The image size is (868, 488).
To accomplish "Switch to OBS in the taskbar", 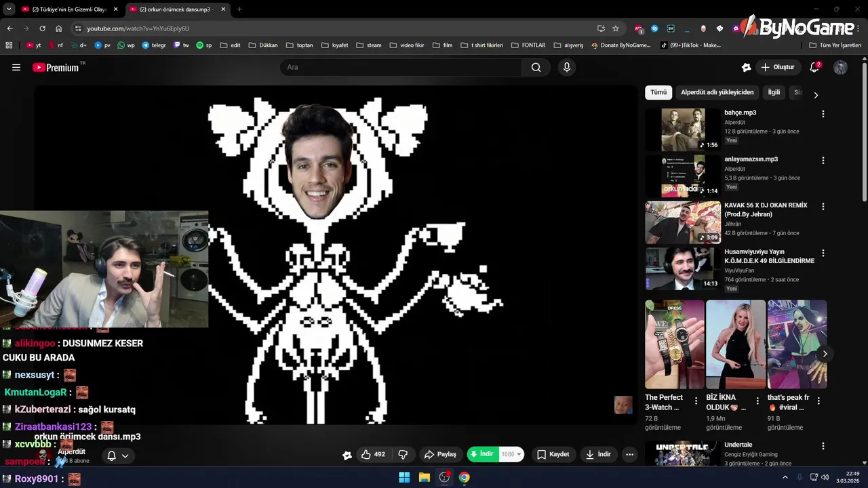I will click(444, 477).
